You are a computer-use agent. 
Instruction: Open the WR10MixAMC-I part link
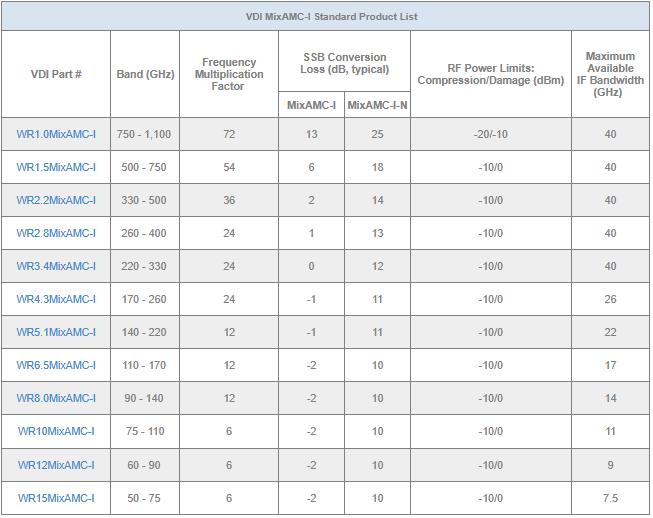[x=56, y=431]
